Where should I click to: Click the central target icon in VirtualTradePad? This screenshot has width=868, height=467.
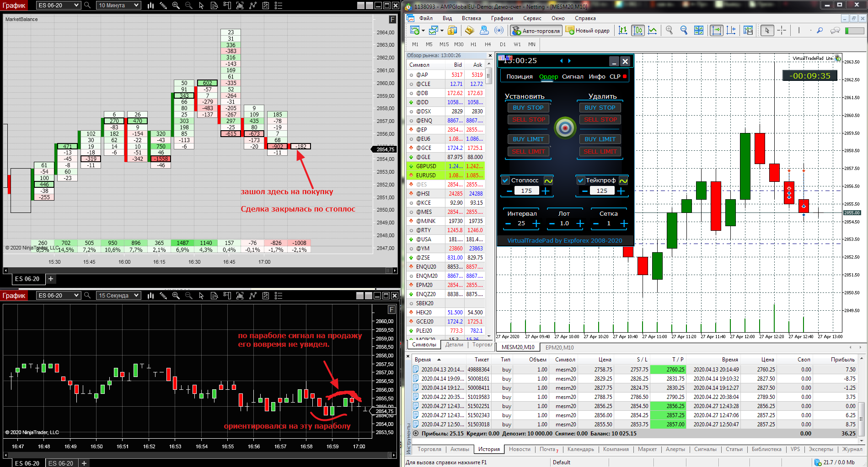(565, 128)
